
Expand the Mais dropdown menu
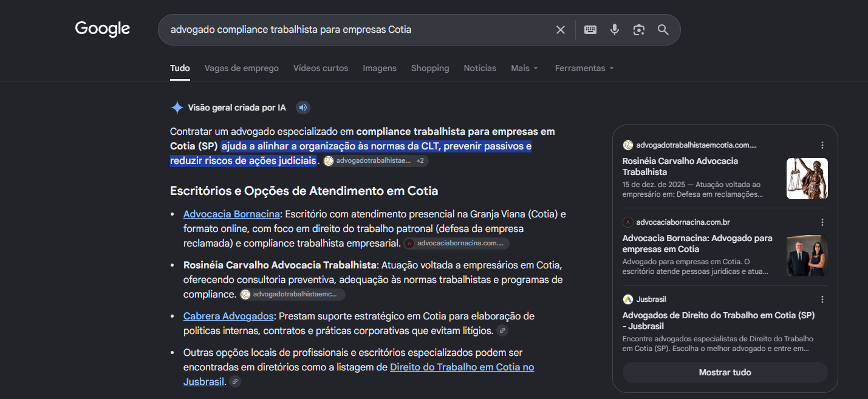click(525, 68)
